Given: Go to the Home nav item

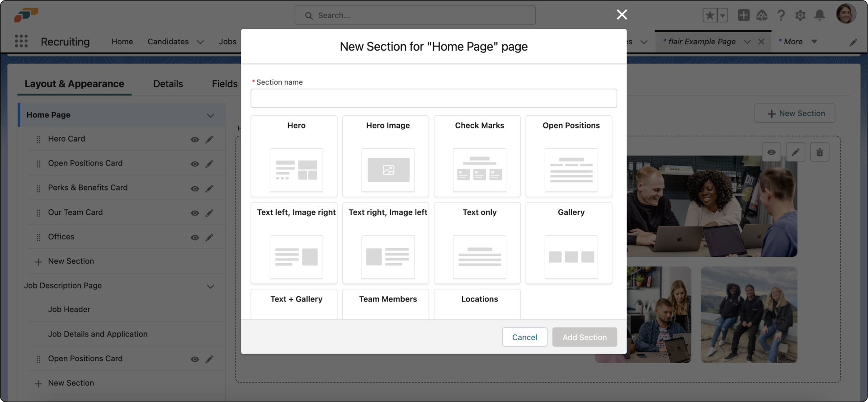Looking at the screenshot, I should coord(122,42).
